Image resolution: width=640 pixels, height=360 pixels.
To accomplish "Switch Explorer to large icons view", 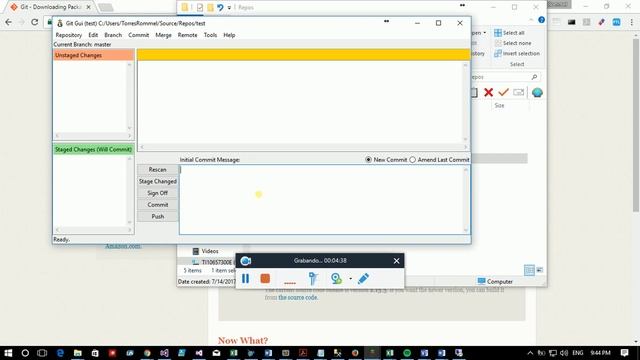I will pos(540,270).
